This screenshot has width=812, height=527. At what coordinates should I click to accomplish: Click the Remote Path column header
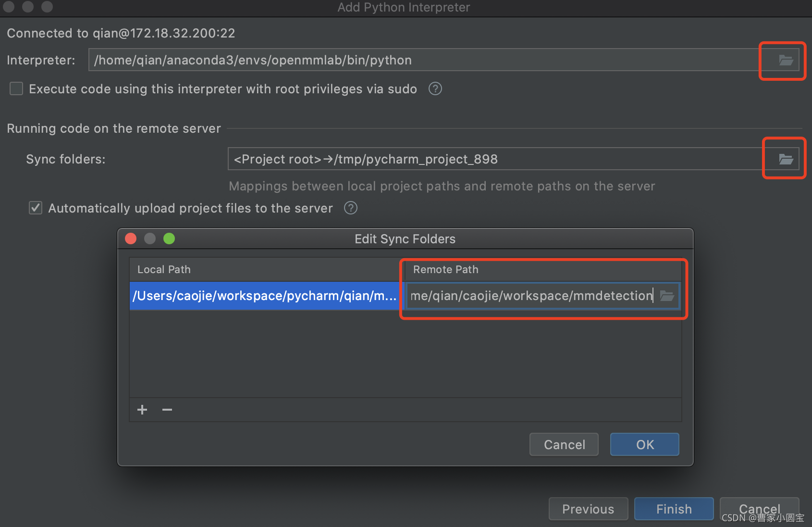pos(543,270)
